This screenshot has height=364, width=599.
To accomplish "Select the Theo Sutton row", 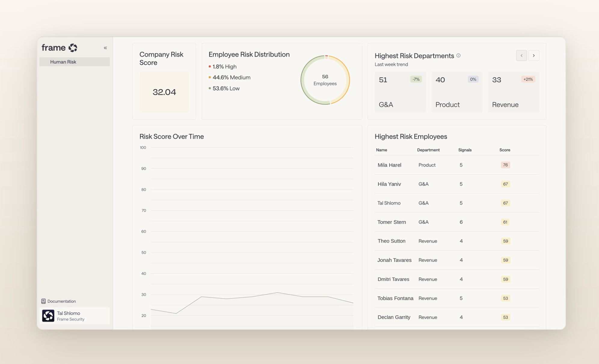I will click(x=457, y=241).
